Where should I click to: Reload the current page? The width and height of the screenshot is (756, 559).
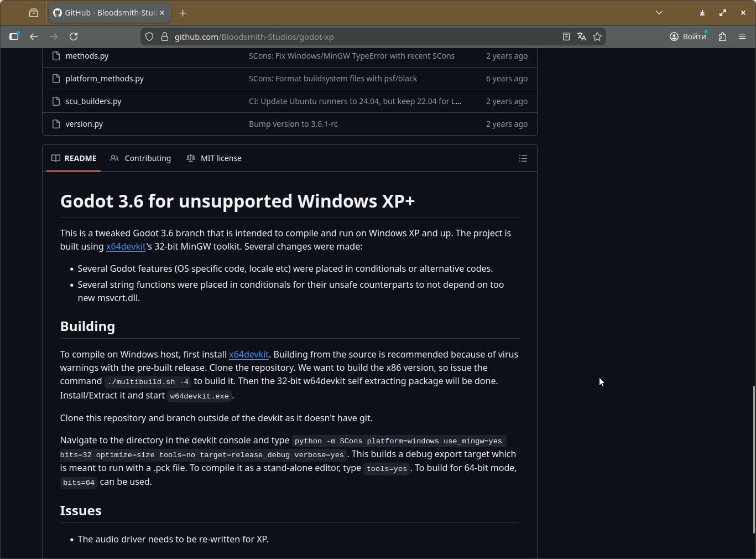(74, 37)
